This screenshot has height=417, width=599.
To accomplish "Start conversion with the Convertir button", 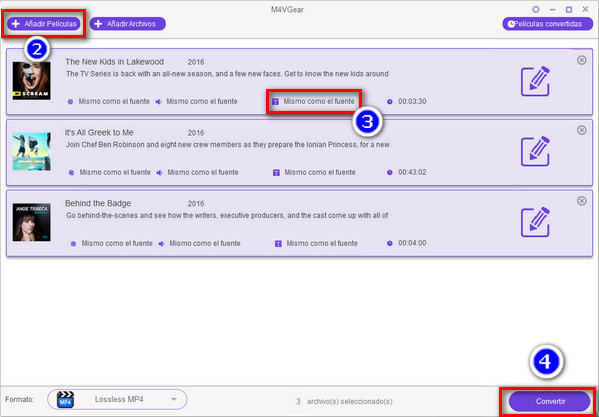I will [x=550, y=401].
